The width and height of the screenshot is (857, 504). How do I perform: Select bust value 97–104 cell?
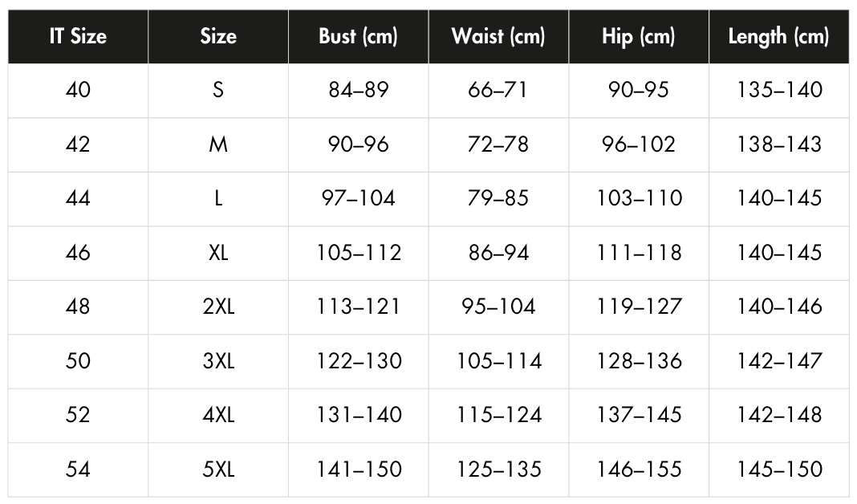point(359,198)
